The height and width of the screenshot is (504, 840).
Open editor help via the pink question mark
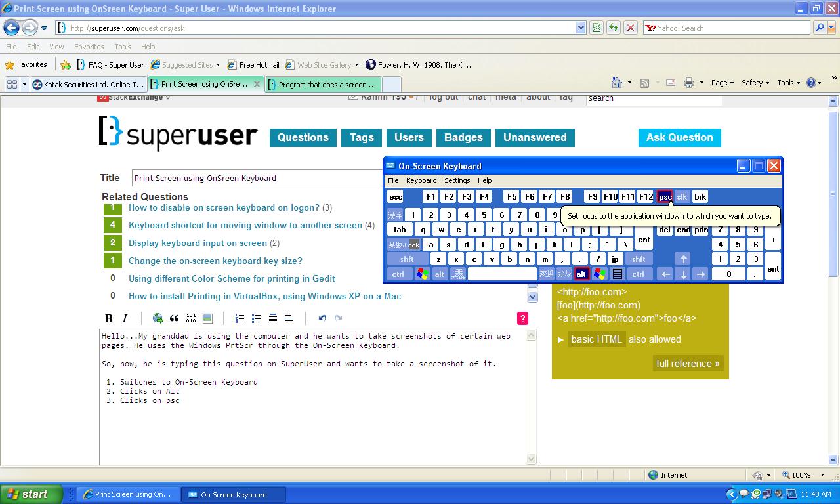click(x=522, y=318)
